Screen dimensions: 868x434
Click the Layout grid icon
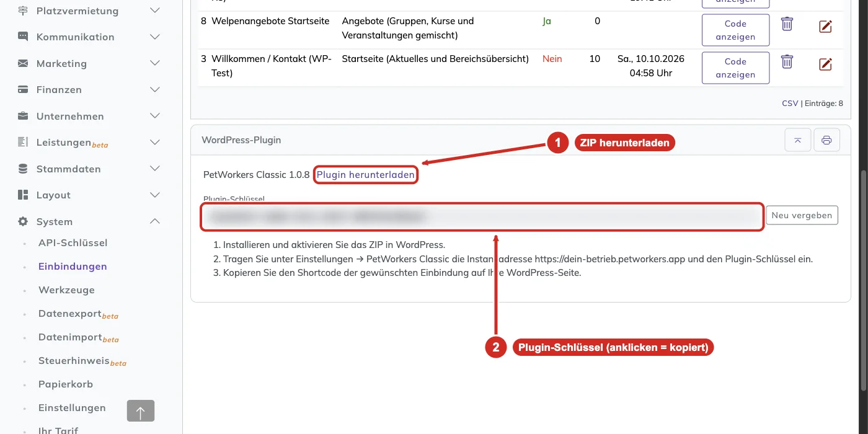click(x=23, y=195)
